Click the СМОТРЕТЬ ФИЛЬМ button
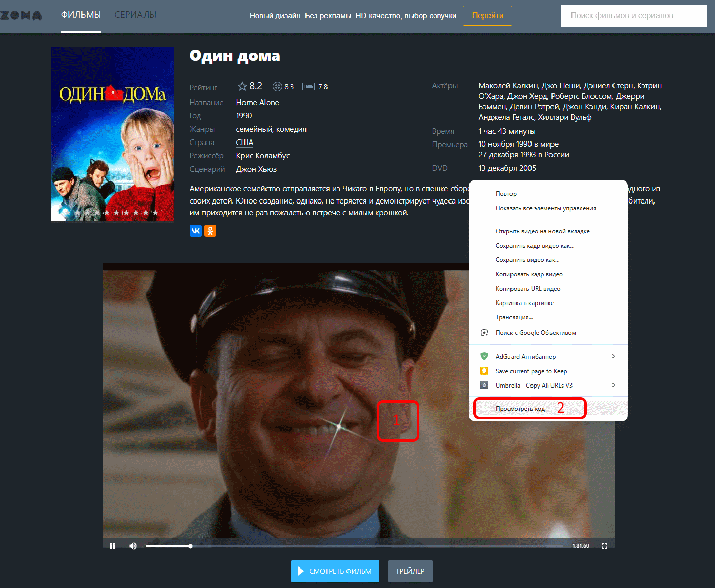This screenshot has height=588, width=715. (335, 571)
